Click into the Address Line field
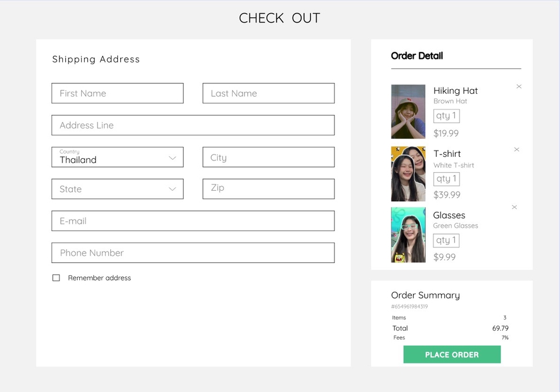560x392 pixels. [x=193, y=125]
